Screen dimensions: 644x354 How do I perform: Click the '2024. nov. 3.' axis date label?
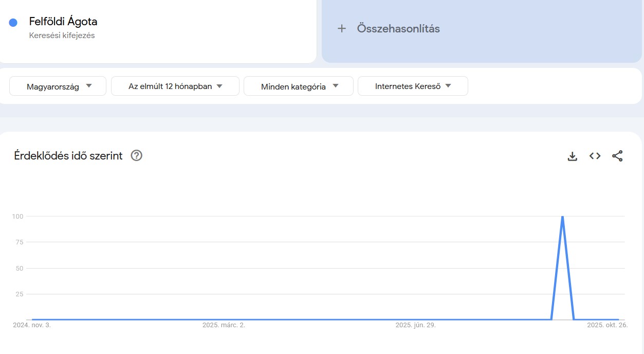32,325
